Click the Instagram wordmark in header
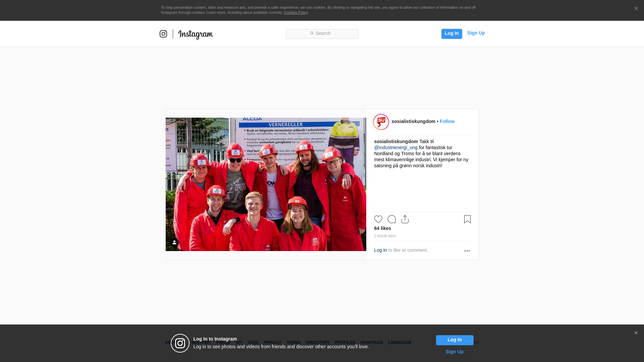This screenshot has height=362, width=644. [x=196, y=35]
